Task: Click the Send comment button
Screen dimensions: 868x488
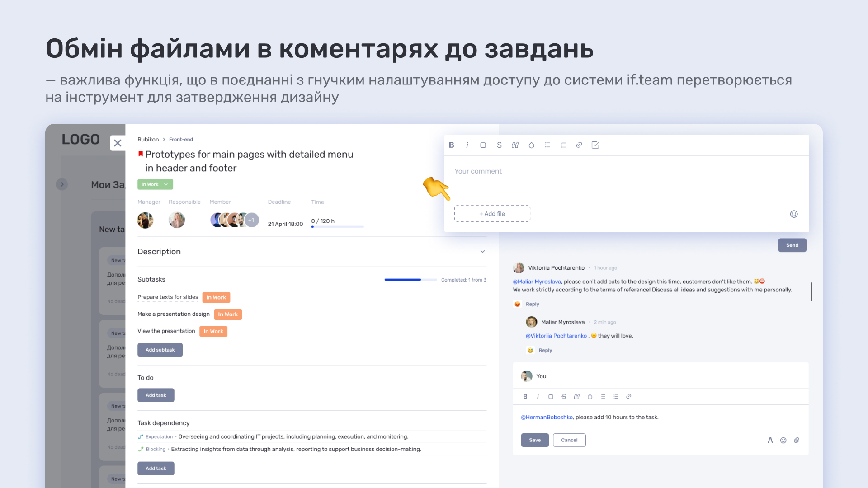Action: click(x=792, y=245)
